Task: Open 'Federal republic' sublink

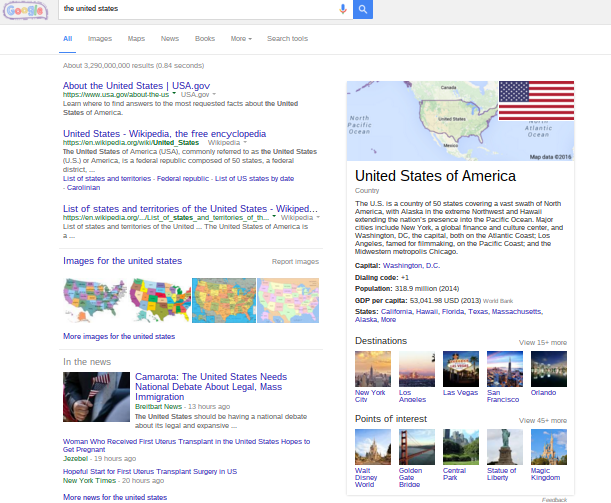Action: pos(183,178)
